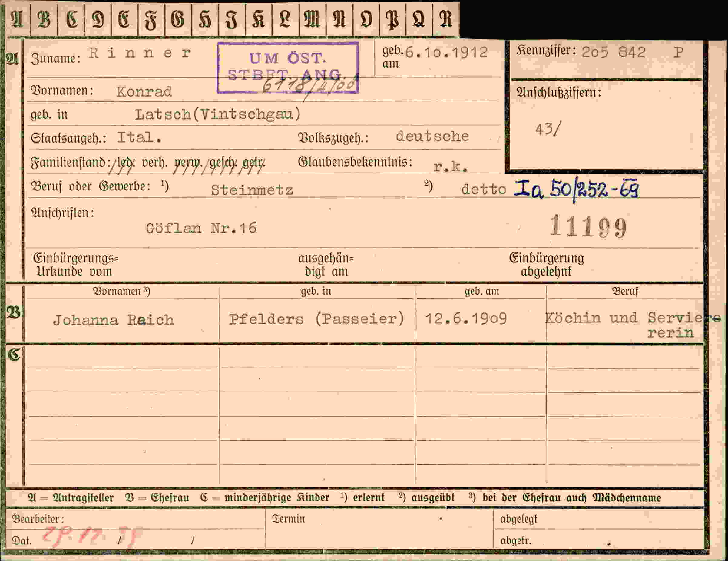Click the "Volkszugeh.:" label

click(333, 138)
